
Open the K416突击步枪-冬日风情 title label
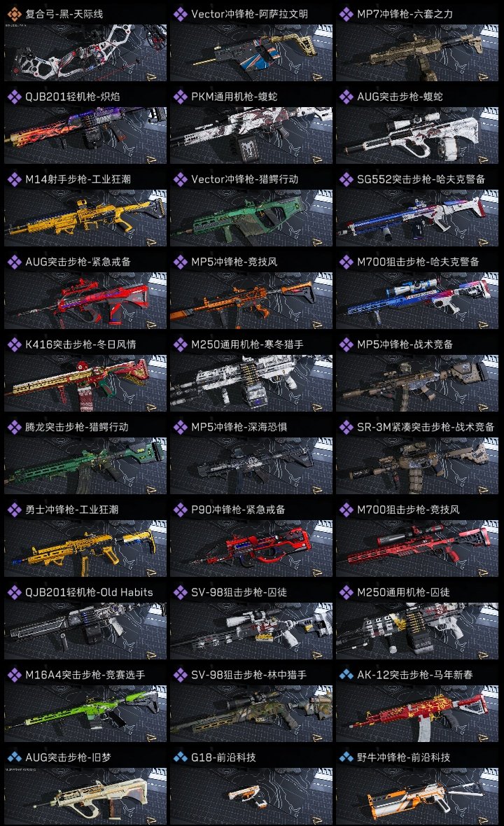(80, 344)
